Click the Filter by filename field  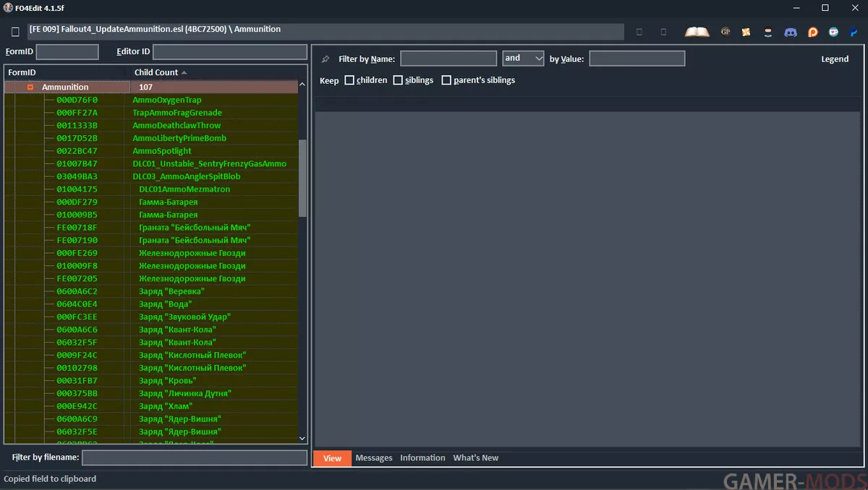pyautogui.click(x=195, y=457)
